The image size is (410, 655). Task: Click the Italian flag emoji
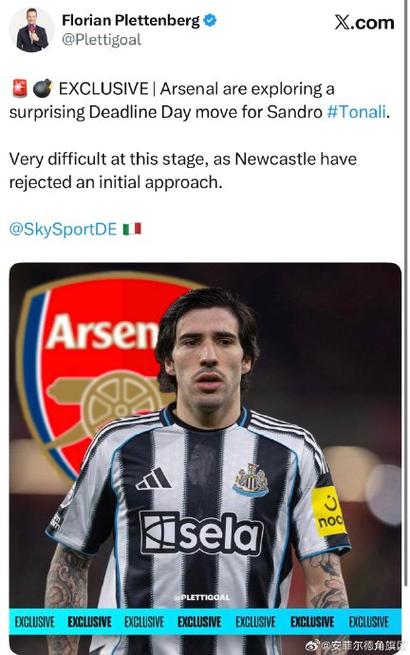pyautogui.click(x=132, y=229)
